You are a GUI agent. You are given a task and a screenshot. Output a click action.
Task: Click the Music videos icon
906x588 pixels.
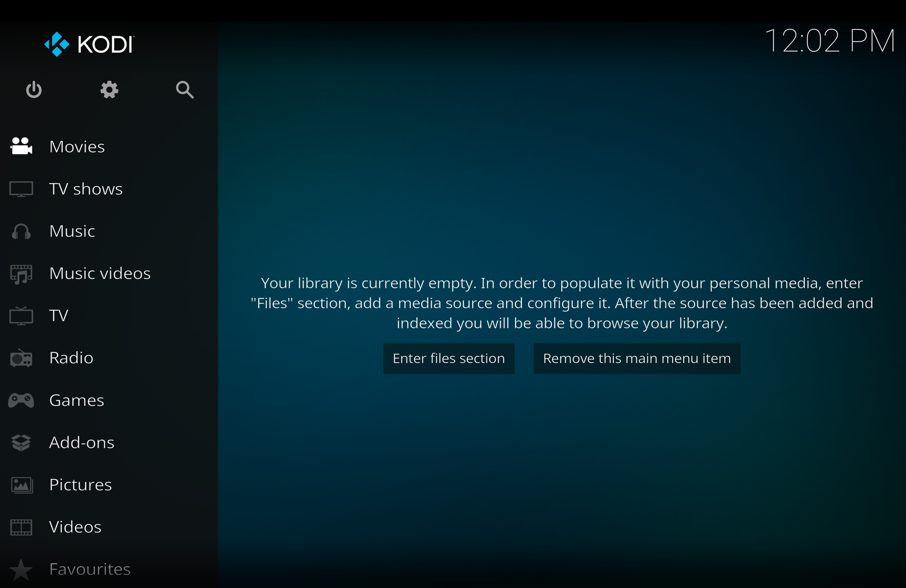coord(21,273)
